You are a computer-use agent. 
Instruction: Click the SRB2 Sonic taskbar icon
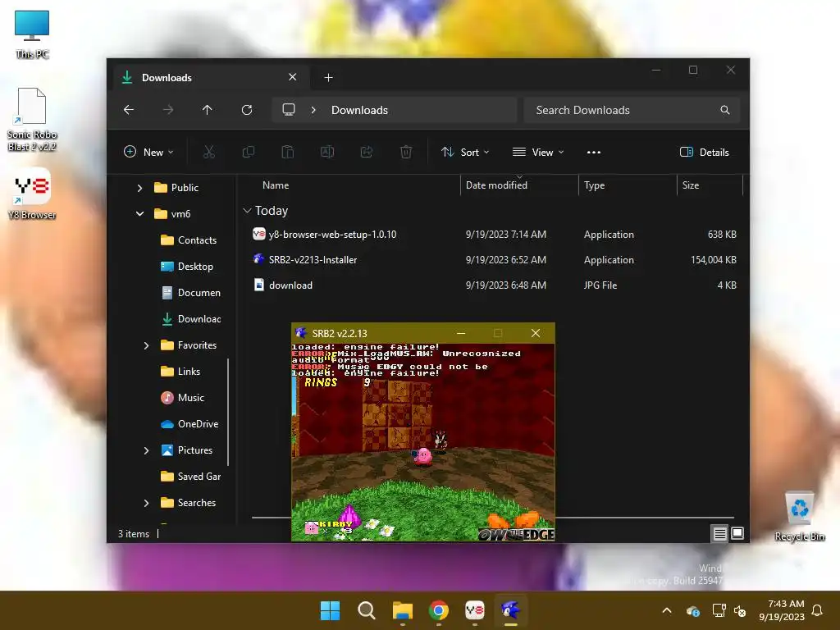(x=510, y=610)
